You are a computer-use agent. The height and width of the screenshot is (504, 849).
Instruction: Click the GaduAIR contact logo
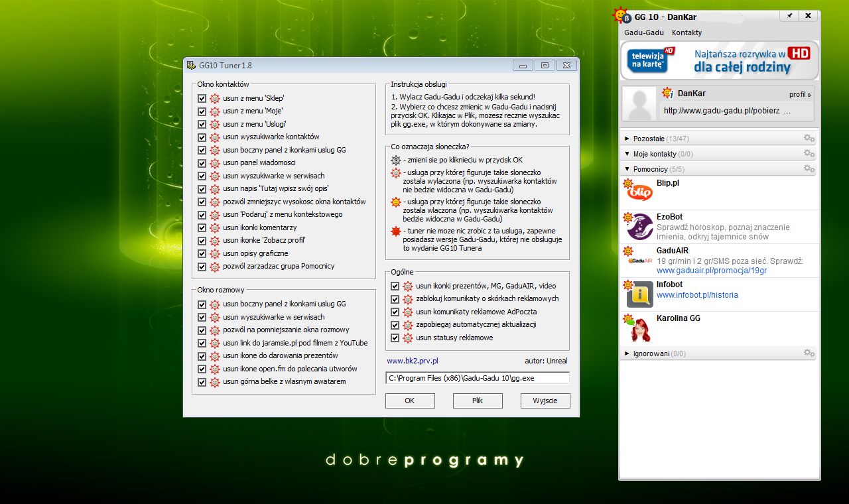coord(639,261)
